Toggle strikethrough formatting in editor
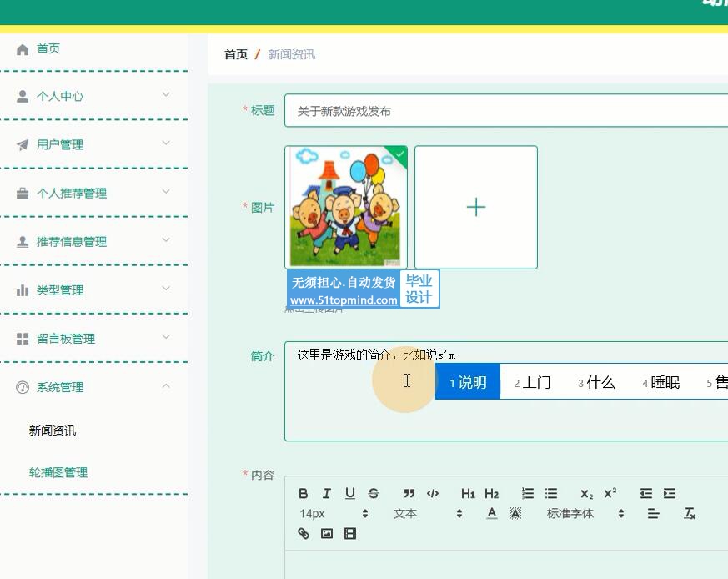 374,493
